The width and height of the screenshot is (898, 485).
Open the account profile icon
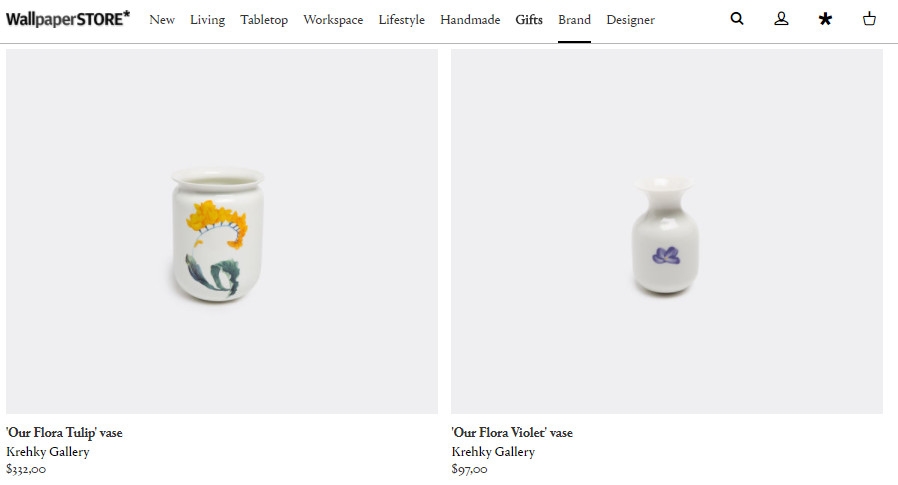[x=781, y=19]
